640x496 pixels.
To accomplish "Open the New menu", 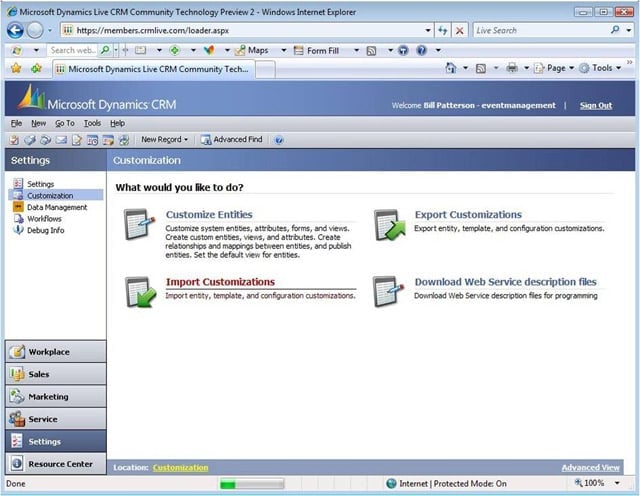I will click(38, 123).
